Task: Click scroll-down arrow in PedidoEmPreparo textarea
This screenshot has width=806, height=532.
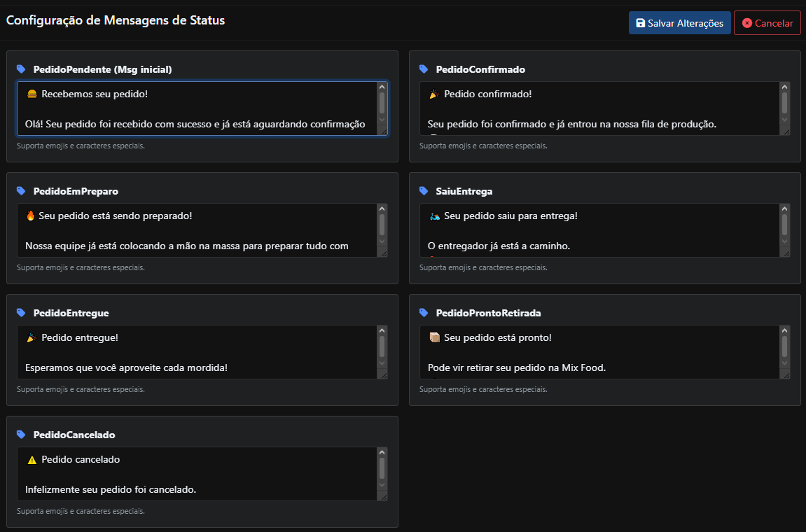Action: click(382, 241)
